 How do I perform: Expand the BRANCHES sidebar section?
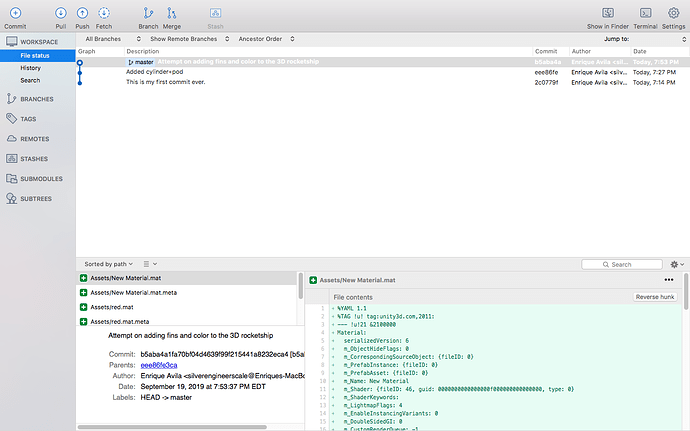pos(37,99)
